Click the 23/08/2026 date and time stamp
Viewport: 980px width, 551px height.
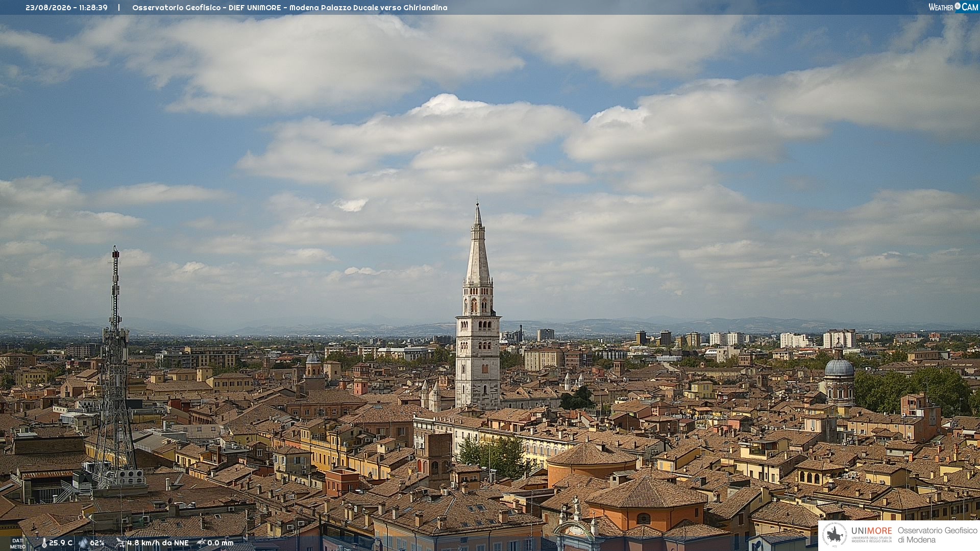[66, 8]
